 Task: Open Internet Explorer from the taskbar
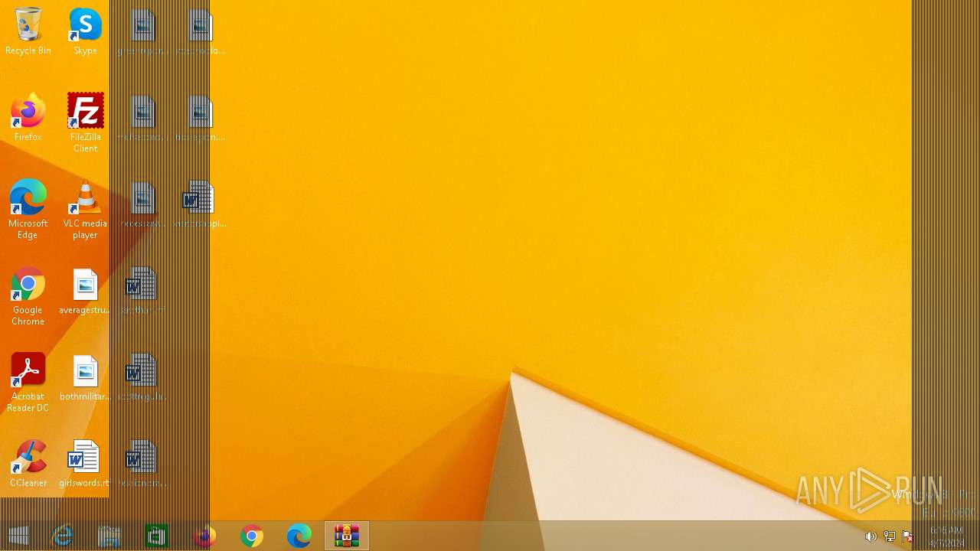coord(62,536)
